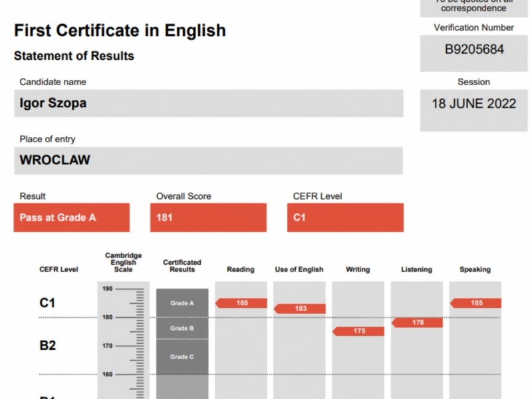Click the verification number B9205684
Viewport: 532px width, 399px height.
[474, 49]
